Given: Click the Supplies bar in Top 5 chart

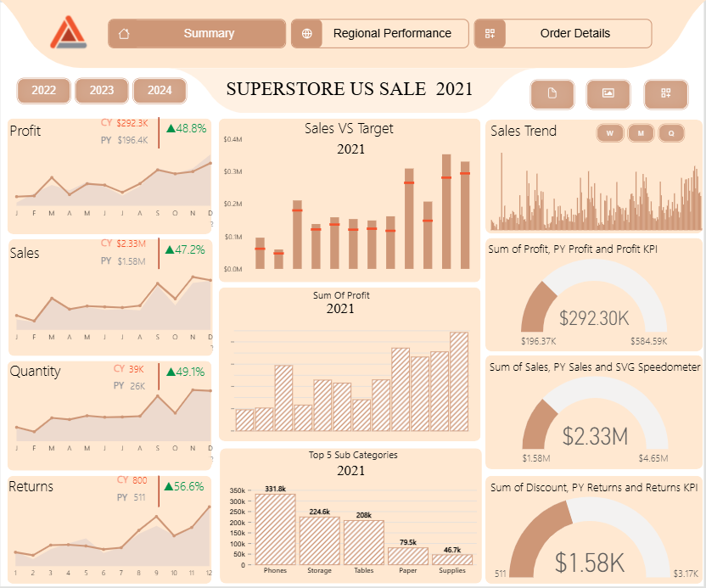Looking at the screenshot, I should (452, 560).
